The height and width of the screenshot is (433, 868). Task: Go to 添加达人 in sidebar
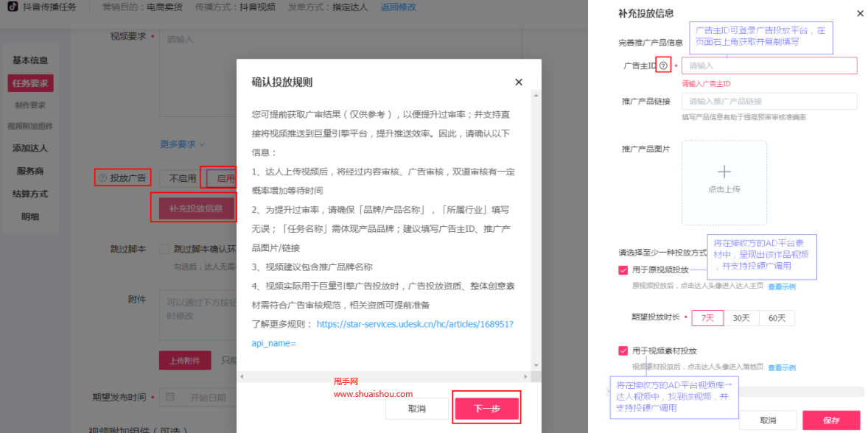pos(30,148)
